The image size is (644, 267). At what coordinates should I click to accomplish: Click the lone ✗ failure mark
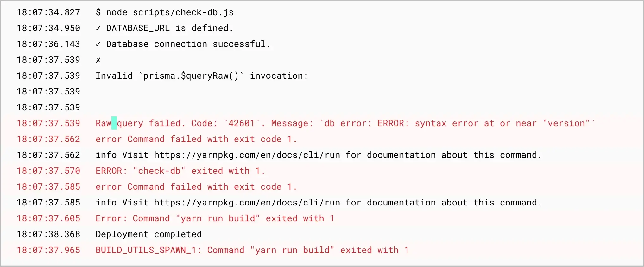click(98, 60)
